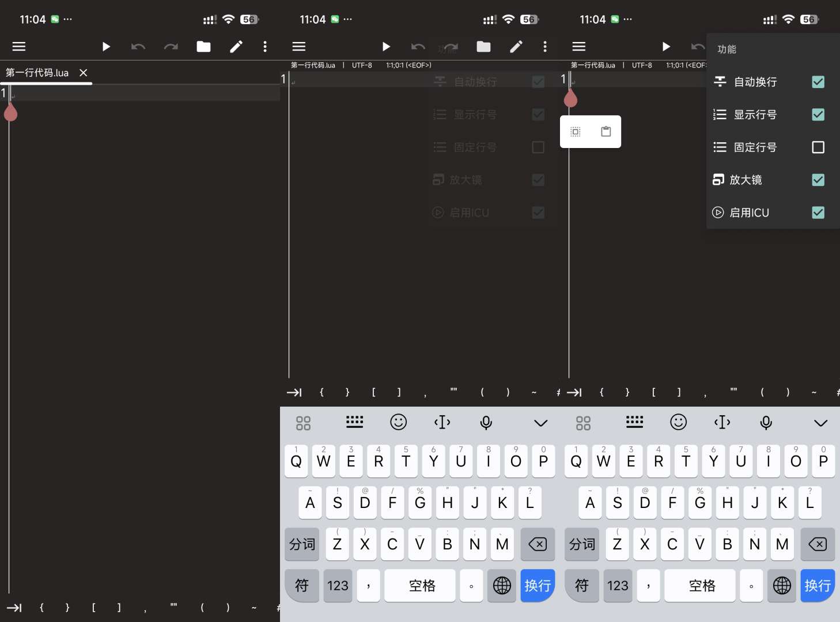Tap 分词 key in middle screenshot keyboard
The width and height of the screenshot is (840, 622).
coord(302,544)
